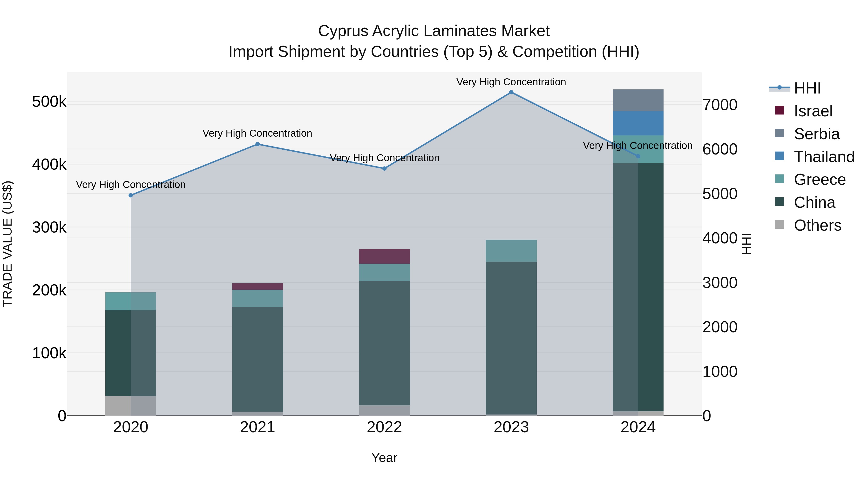This screenshot has width=868, height=488.
Task: Toggle the Israel legend entry
Action: (804, 111)
